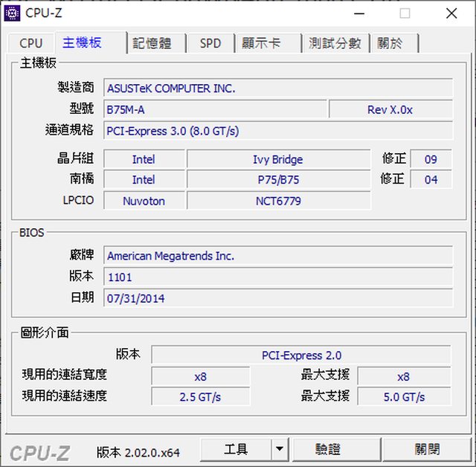Open the 顯示卡 tab
Screen dimensions: 476x467
point(261,43)
